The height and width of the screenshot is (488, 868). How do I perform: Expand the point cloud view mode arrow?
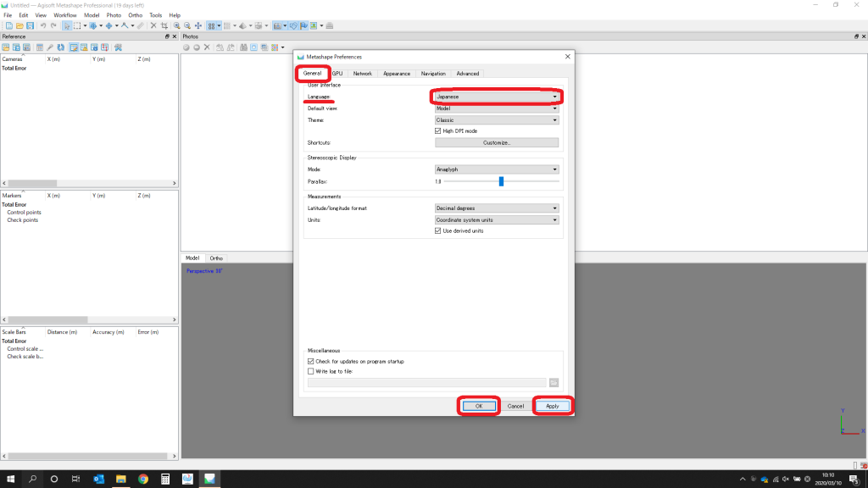pyautogui.click(x=219, y=25)
